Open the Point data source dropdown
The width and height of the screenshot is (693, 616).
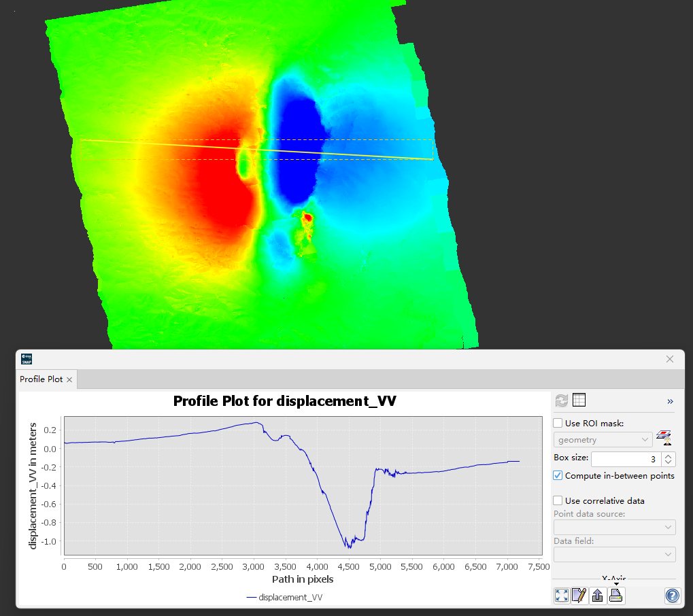[x=614, y=527]
